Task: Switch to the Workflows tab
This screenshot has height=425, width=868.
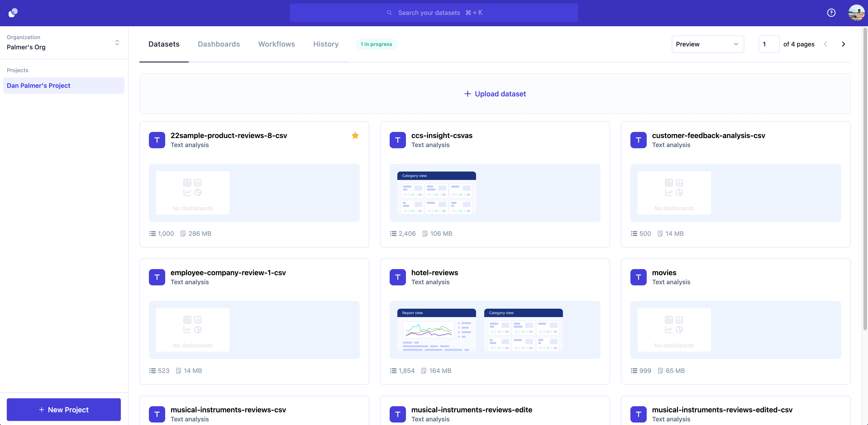Action: [x=276, y=44]
